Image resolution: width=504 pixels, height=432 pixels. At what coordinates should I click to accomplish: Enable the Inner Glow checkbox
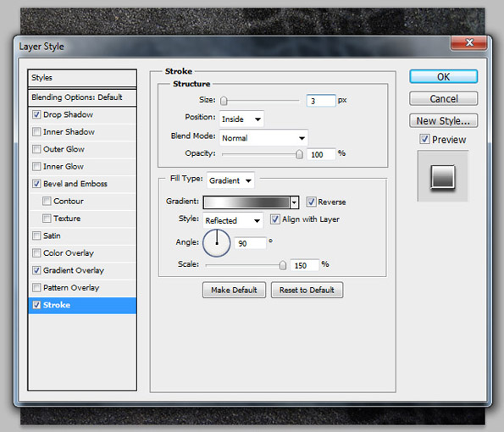(36, 167)
